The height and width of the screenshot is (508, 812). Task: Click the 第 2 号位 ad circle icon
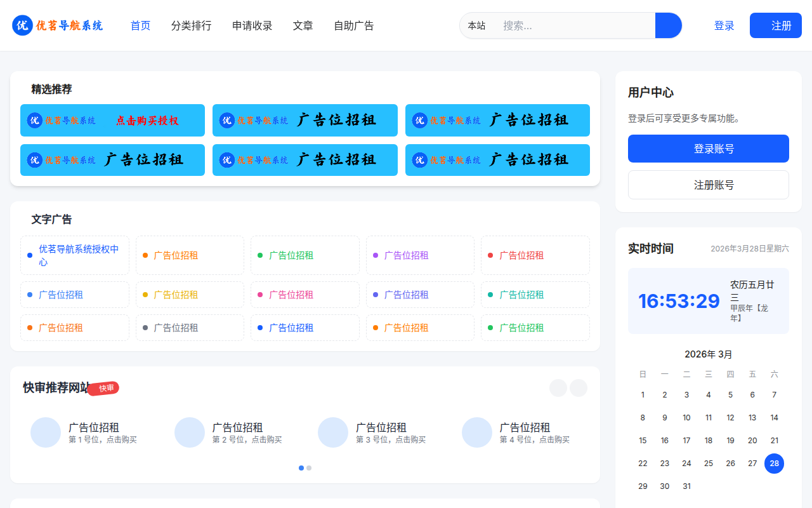(190, 432)
